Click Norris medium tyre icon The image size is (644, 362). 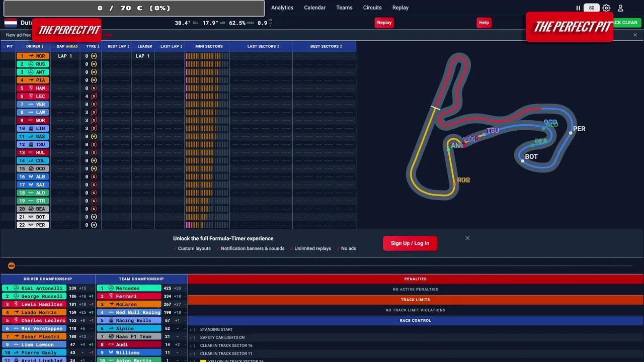pyautogui.click(x=94, y=56)
